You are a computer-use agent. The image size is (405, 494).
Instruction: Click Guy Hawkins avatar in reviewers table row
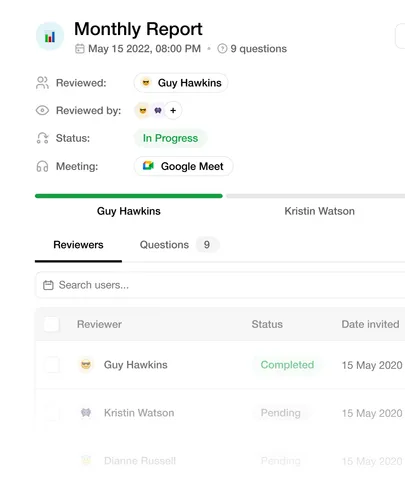[86, 365]
